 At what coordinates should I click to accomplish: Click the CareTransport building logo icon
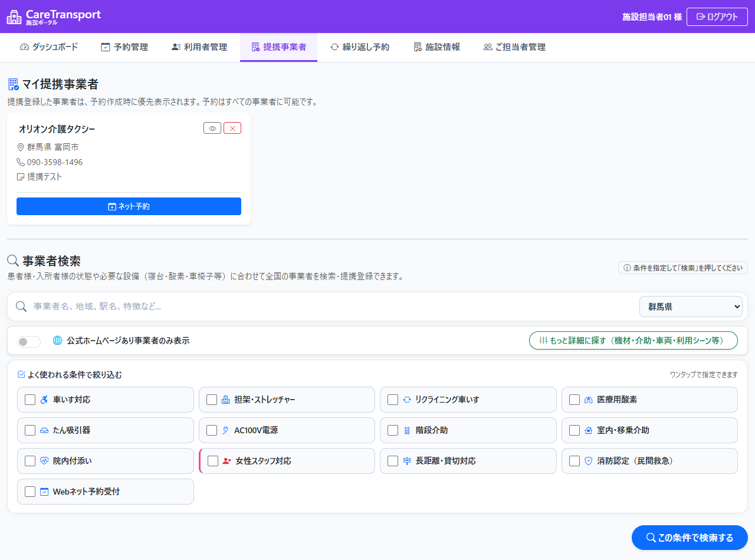point(14,17)
